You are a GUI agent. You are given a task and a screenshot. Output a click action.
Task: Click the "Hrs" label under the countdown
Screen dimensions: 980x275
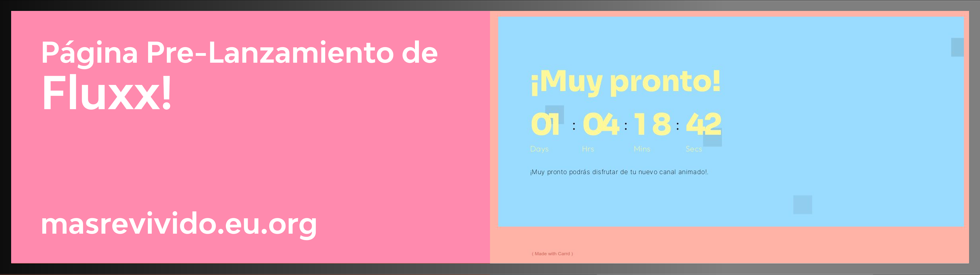point(588,149)
